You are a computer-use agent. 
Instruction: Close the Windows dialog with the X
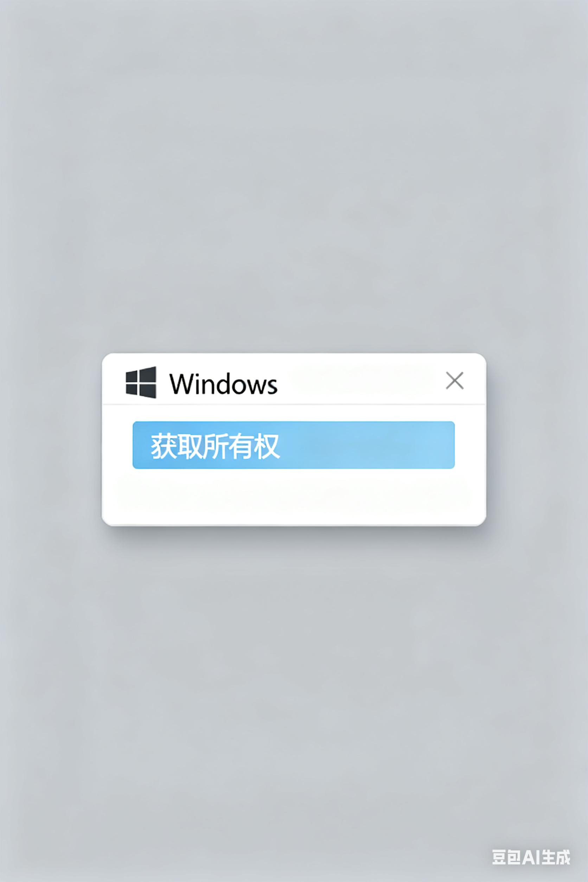pos(454,381)
